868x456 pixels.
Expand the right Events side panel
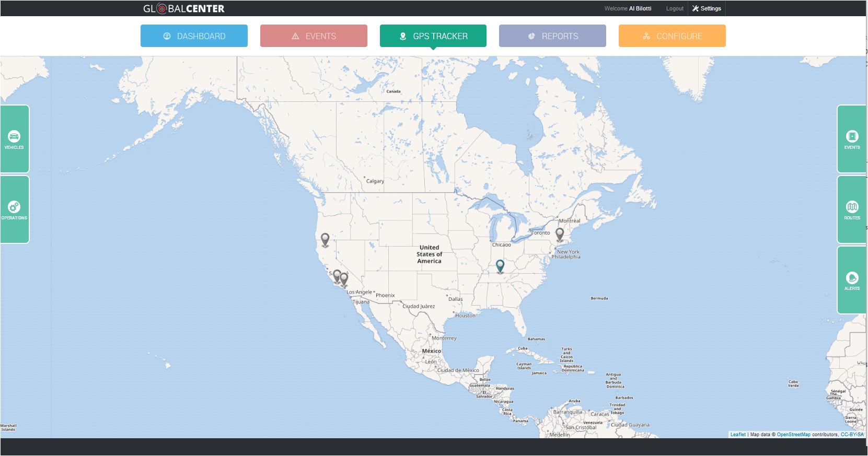tap(852, 139)
